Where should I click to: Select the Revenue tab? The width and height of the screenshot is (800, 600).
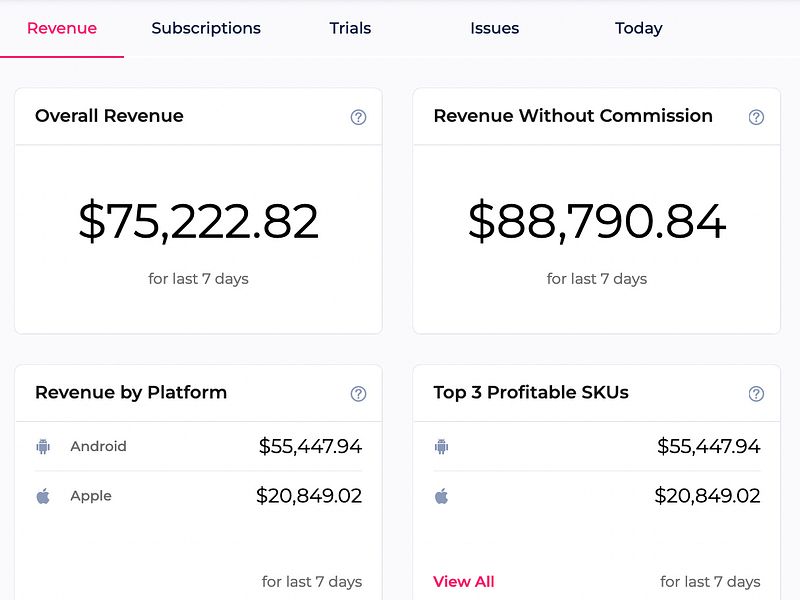pyautogui.click(x=62, y=28)
